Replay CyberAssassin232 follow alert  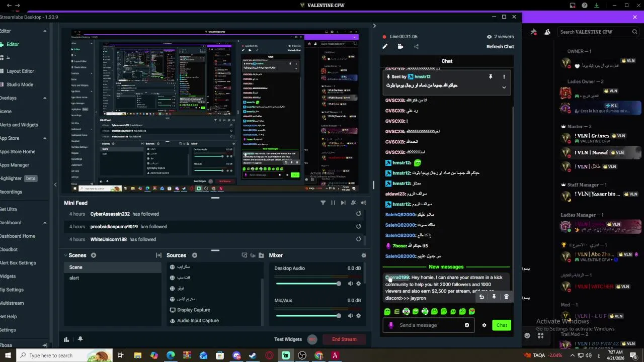(x=358, y=214)
